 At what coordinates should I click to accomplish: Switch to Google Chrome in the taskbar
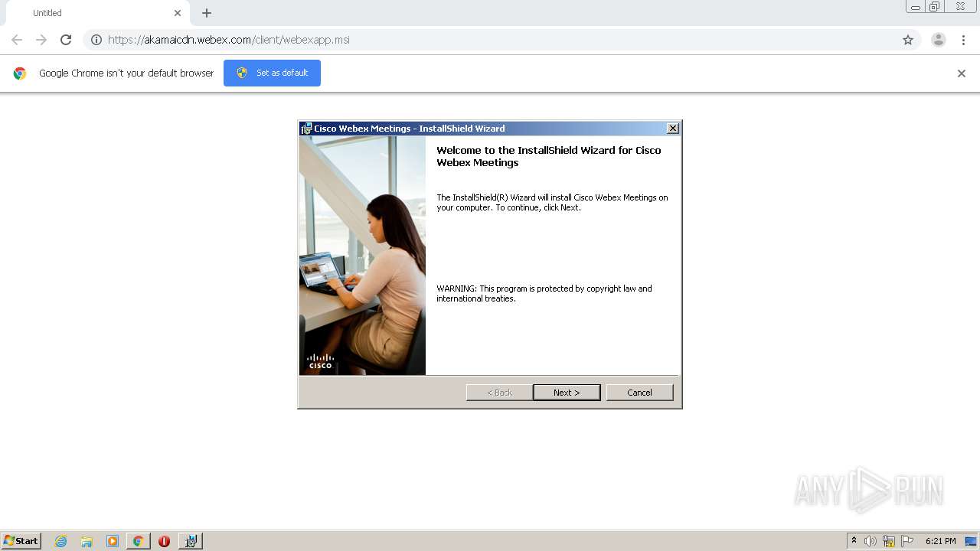coord(138,541)
